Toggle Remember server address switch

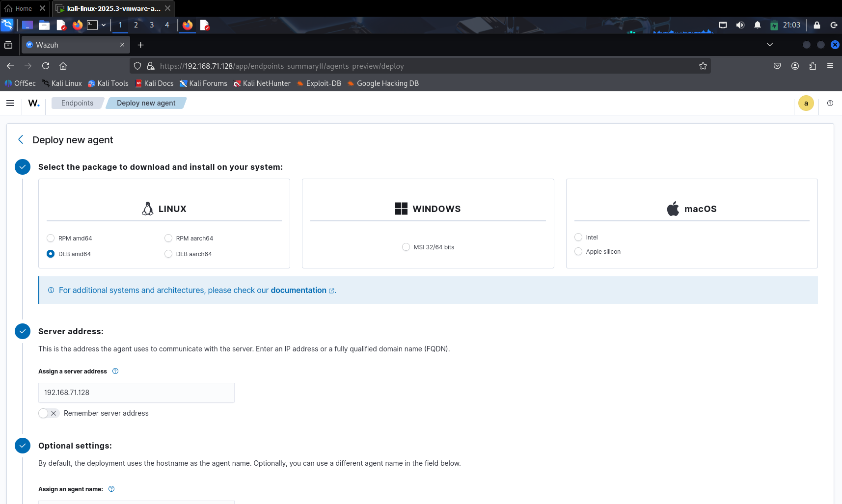pos(49,413)
